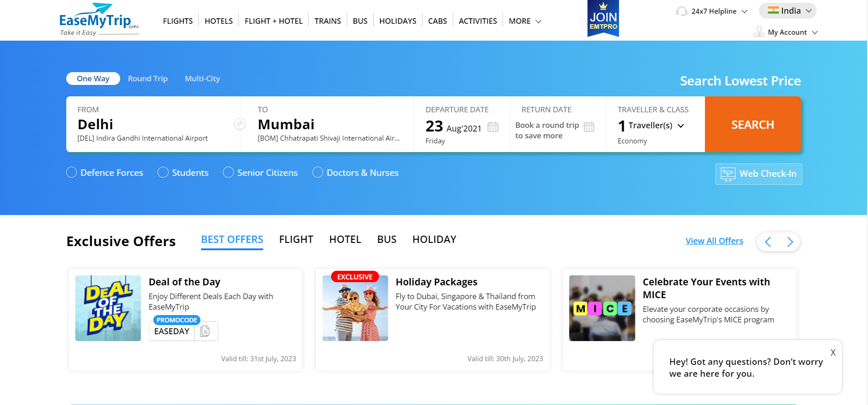Click the Holiday Packages offer title
868x405 pixels.
pyautogui.click(x=436, y=282)
